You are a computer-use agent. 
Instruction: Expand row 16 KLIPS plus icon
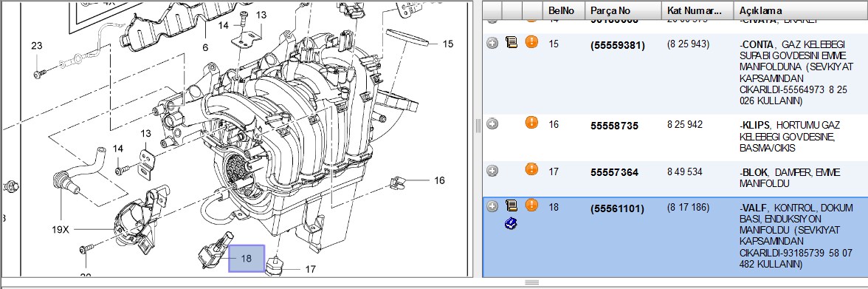pos(492,123)
